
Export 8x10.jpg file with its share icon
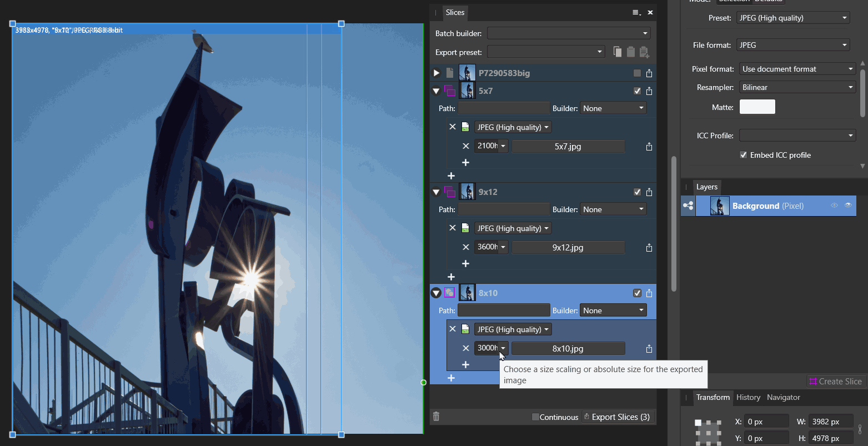(x=649, y=349)
